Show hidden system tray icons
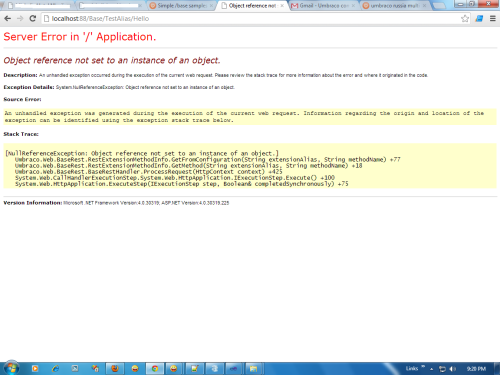The width and height of the screenshot is (500, 375). point(432,369)
